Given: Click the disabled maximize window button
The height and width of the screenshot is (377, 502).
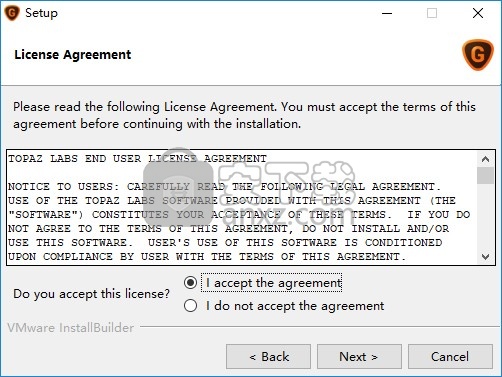Looking at the screenshot, I should (x=432, y=13).
